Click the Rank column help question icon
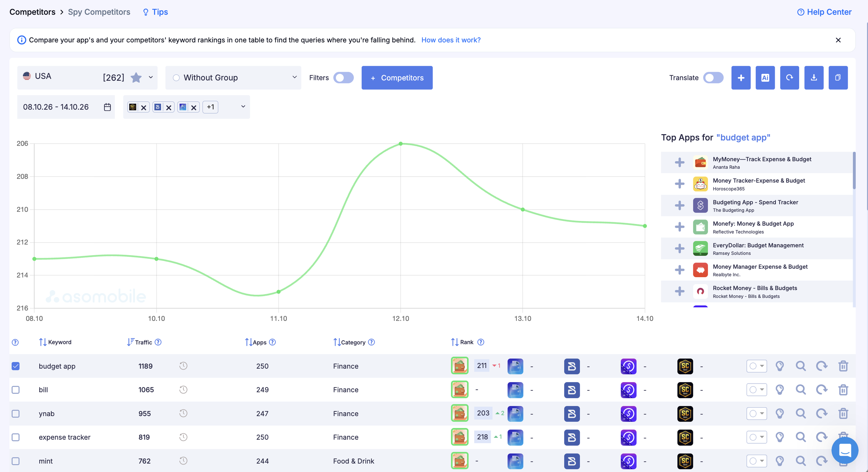 coord(480,342)
